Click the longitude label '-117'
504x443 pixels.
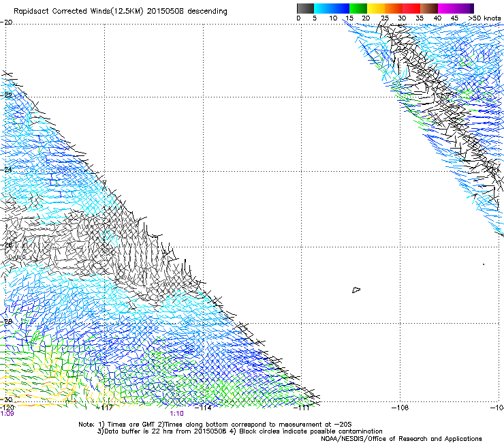click(x=104, y=408)
